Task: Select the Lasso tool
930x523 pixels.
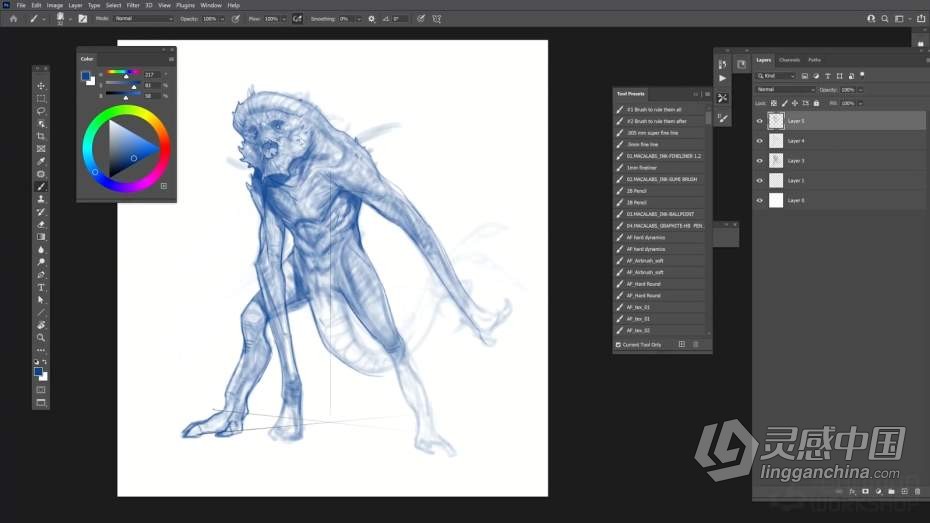Action: (x=41, y=111)
